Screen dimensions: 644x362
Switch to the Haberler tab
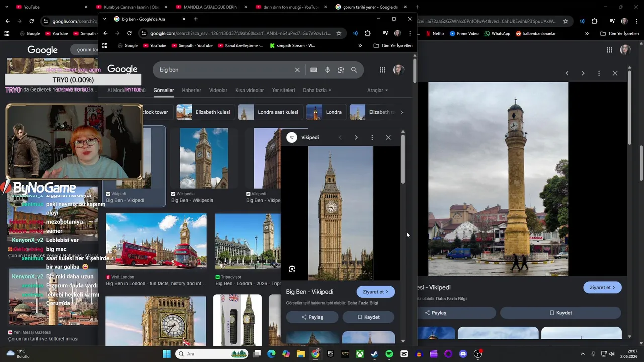tap(191, 90)
